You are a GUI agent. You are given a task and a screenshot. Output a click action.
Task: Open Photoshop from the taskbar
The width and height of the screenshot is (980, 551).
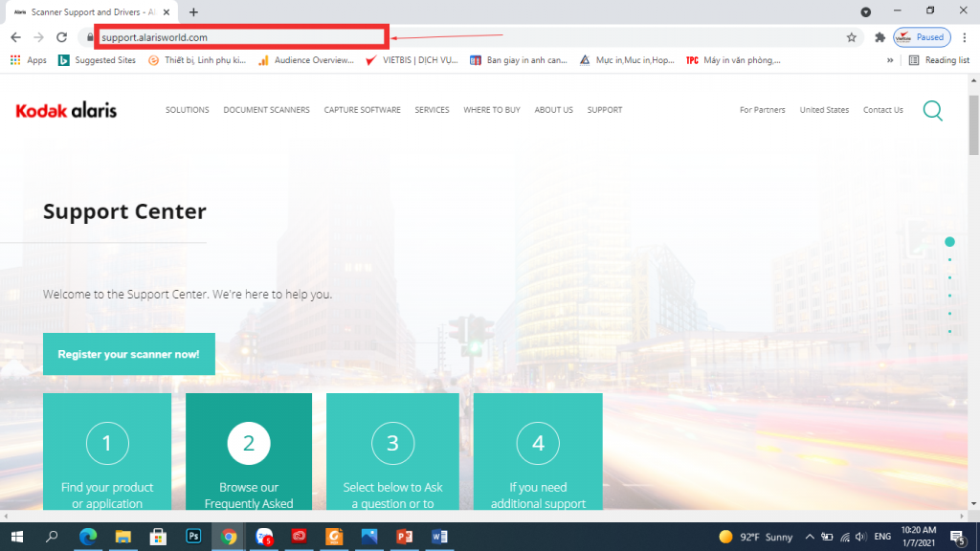[193, 537]
